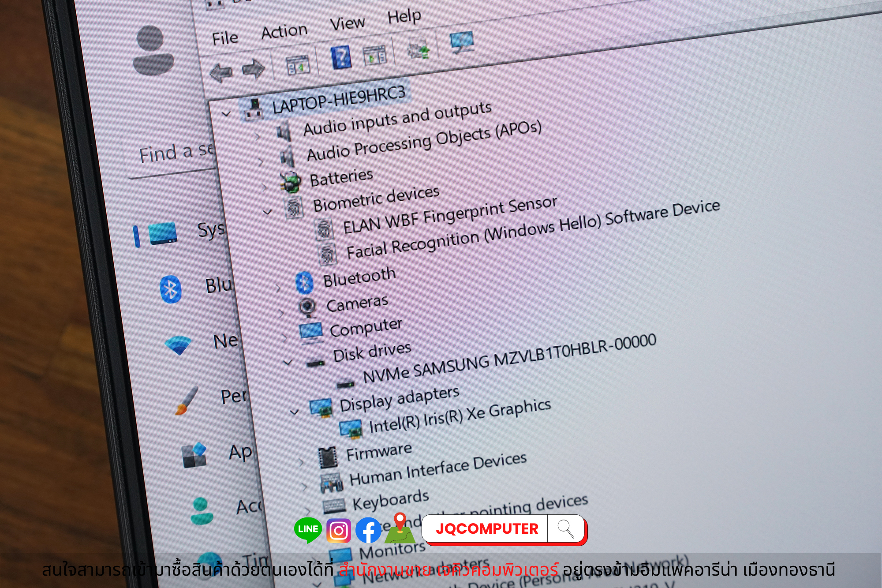Open Bluetooth icon in Settings sidebar
The height and width of the screenshot is (588, 882).
click(x=171, y=289)
